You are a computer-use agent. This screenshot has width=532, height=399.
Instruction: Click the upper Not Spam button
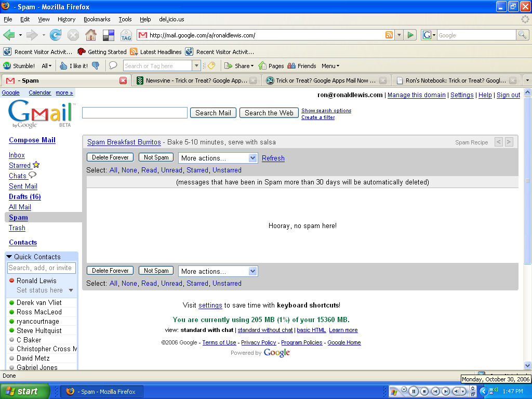pos(156,157)
